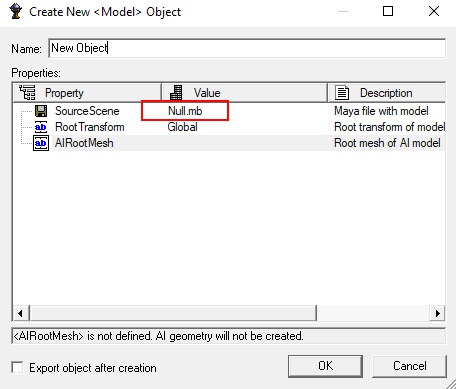Click the trophy app icon in title bar
The height and width of the screenshot is (389, 456).
(x=15, y=12)
